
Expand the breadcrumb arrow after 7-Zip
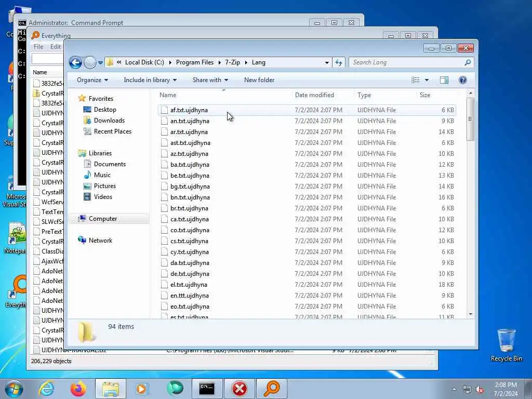point(246,62)
